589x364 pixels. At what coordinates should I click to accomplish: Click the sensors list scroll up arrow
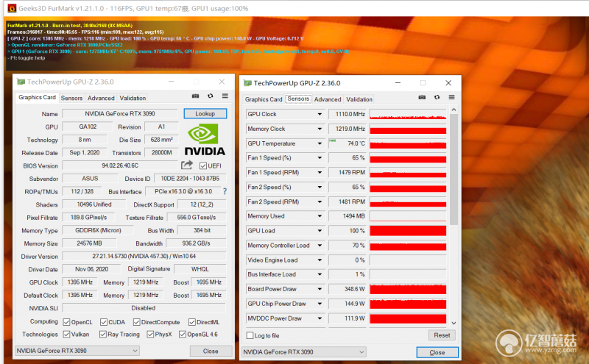pyautogui.click(x=454, y=110)
